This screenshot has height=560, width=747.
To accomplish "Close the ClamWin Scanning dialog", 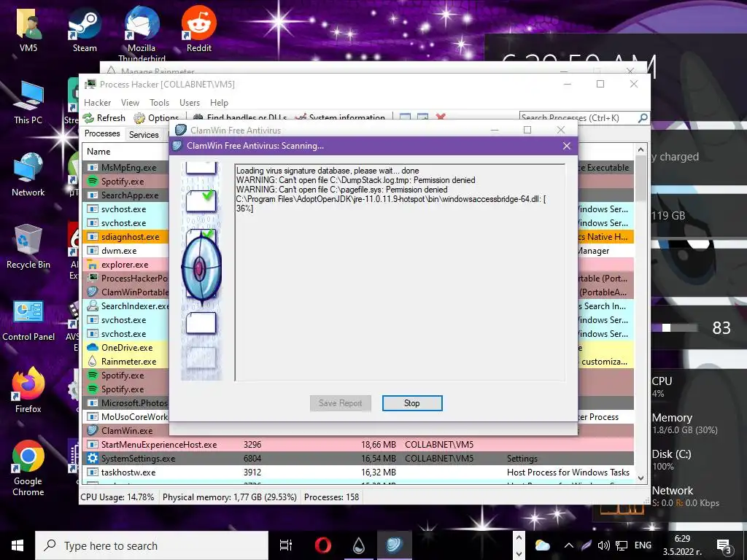I will 566,146.
